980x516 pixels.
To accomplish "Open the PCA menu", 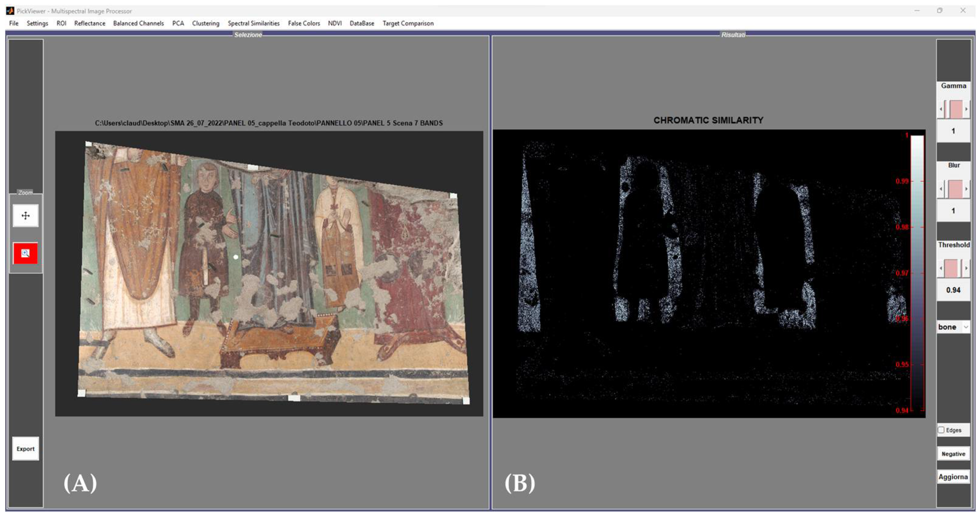I will point(178,23).
